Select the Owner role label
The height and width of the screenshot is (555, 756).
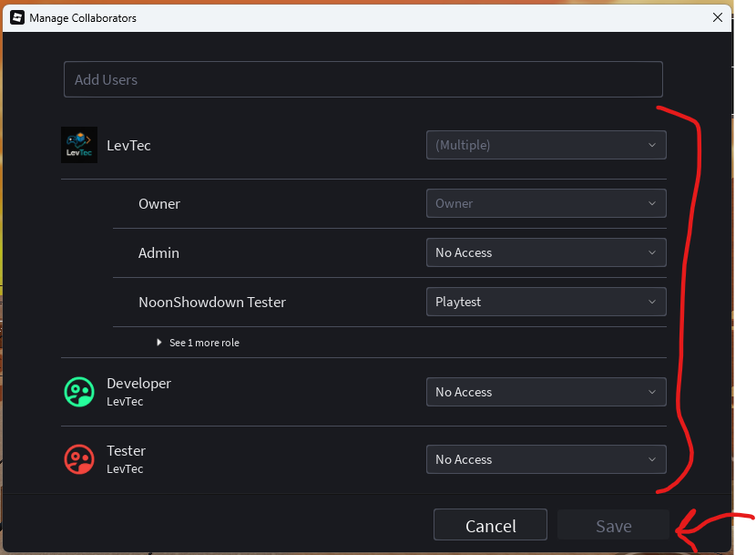(159, 203)
